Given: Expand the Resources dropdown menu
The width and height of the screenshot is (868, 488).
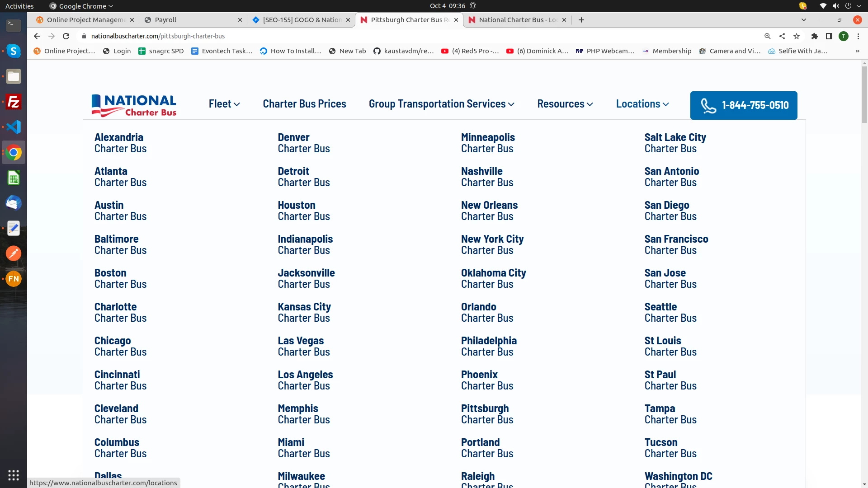Looking at the screenshot, I should [565, 104].
